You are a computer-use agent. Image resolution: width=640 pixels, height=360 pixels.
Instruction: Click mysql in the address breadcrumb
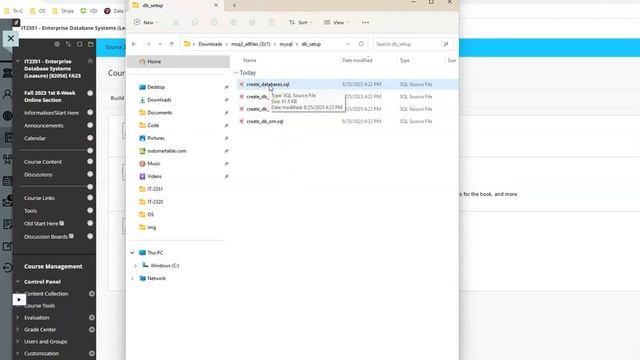tap(286, 44)
